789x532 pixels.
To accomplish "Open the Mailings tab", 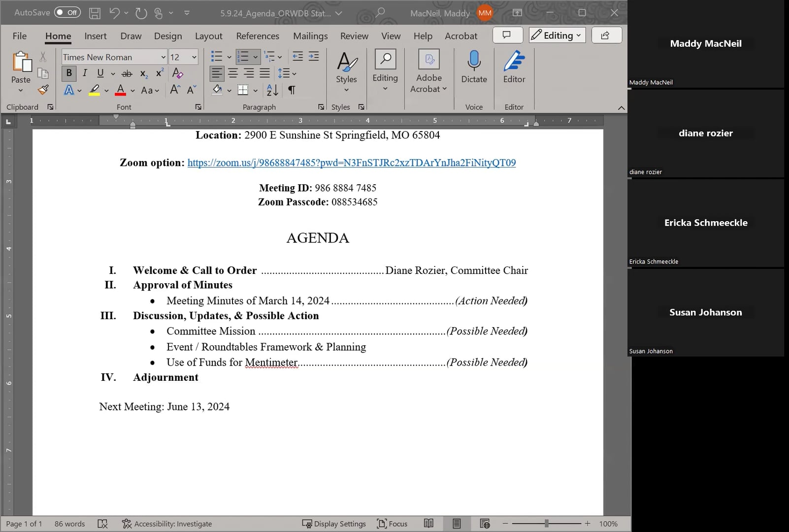I will click(310, 35).
